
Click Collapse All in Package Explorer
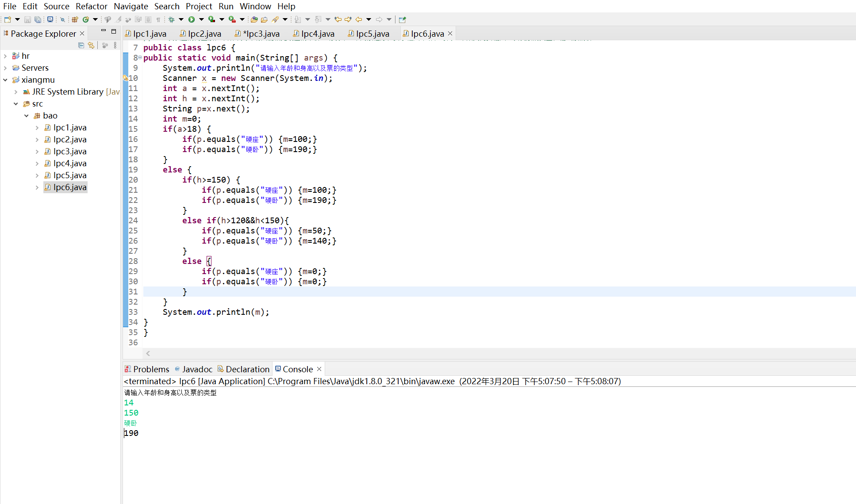coord(81,45)
